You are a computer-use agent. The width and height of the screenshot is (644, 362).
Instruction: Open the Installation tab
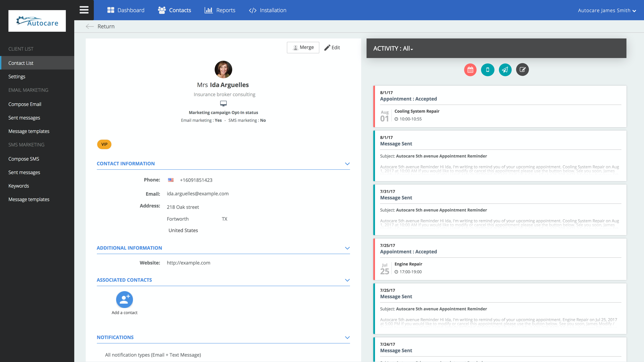coord(267,10)
